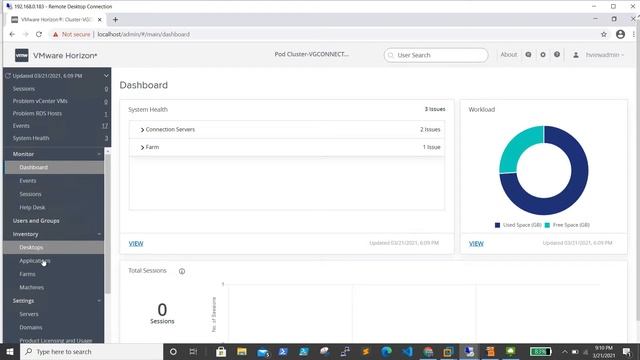
Task: Open Sublime Text from the taskbar
Action: pyautogui.click(x=366, y=351)
